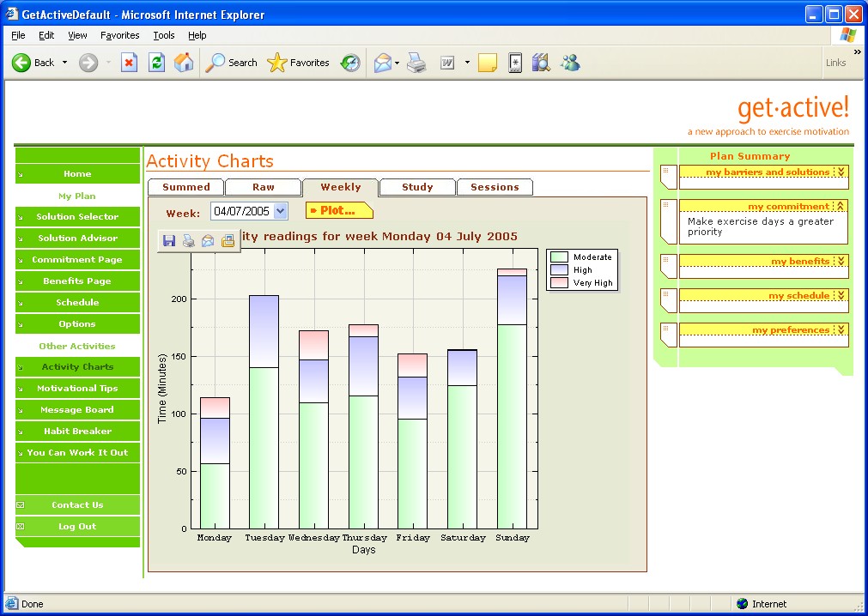Click the chart toolbar printer icon
Image resolution: width=868 pixels, height=616 pixels.
click(189, 241)
